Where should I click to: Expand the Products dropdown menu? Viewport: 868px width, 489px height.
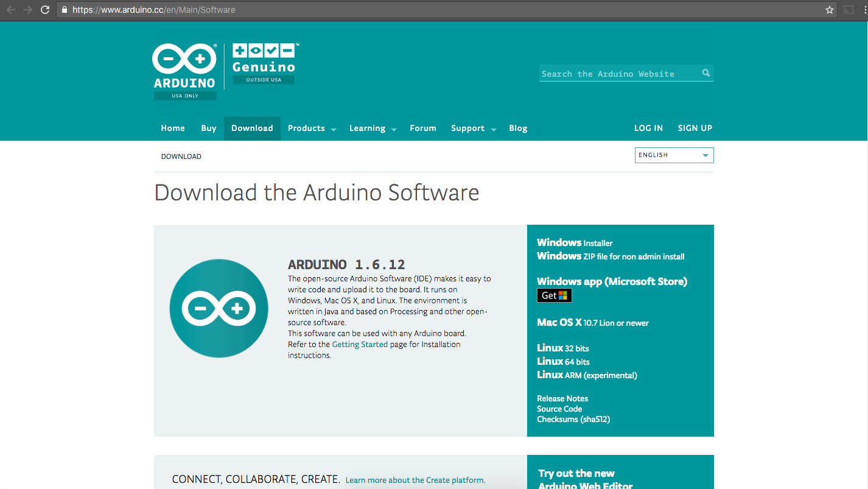coord(312,128)
